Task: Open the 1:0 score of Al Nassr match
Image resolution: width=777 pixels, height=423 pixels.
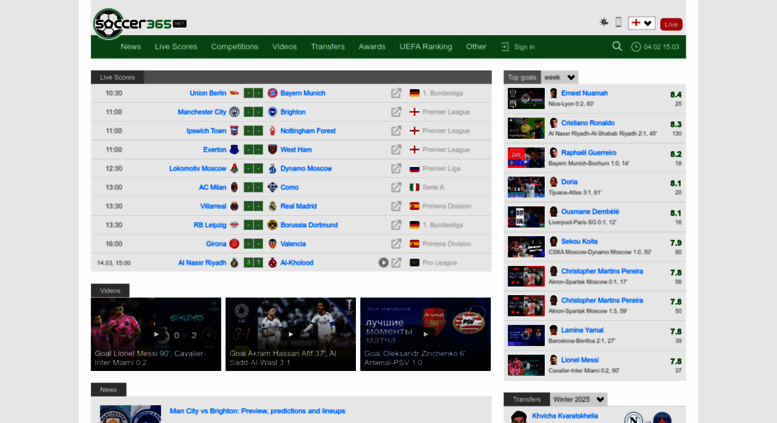Action: tap(253, 263)
